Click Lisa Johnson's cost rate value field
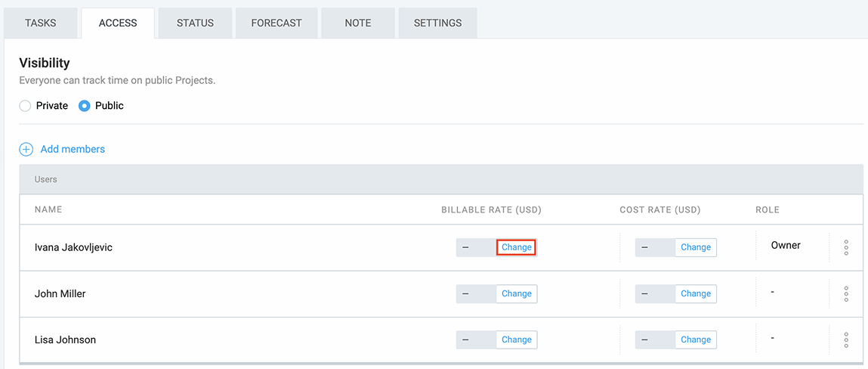This screenshot has height=369, width=868. pyautogui.click(x=655, y=340)
